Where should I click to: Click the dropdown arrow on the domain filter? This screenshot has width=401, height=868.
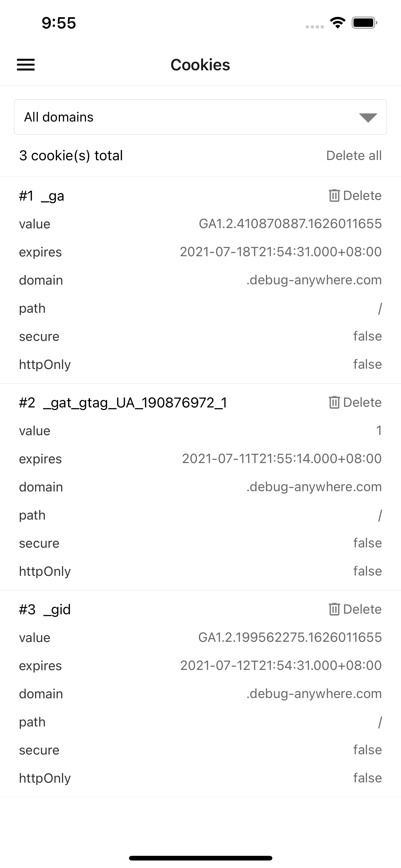tap(368, 118)
